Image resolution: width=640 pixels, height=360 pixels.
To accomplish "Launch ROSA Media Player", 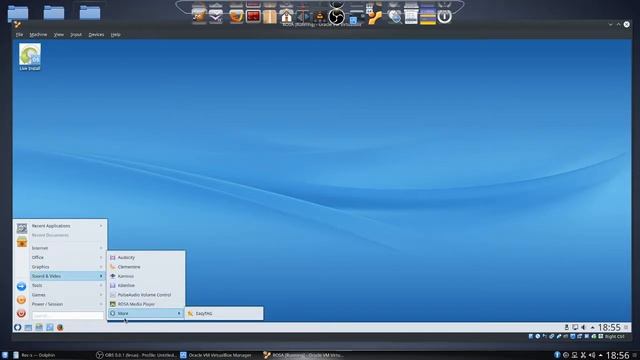I will coord(146,304).
